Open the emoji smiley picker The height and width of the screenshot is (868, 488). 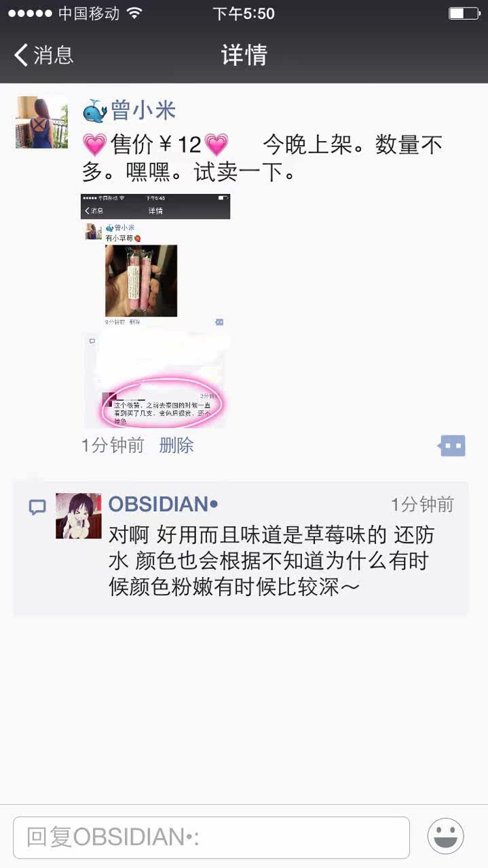pos(446,836)
